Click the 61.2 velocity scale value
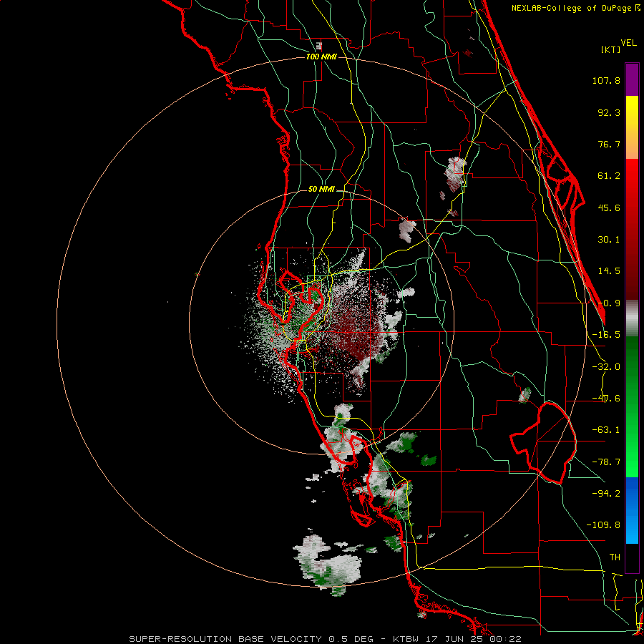The width and height of the screenshot is (644, 644). [609, 176]
